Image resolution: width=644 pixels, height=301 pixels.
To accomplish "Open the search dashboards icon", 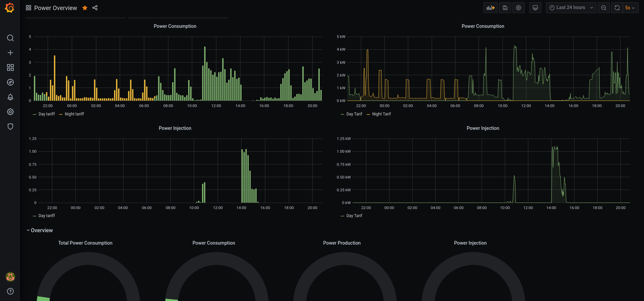I will pos(10,38).
